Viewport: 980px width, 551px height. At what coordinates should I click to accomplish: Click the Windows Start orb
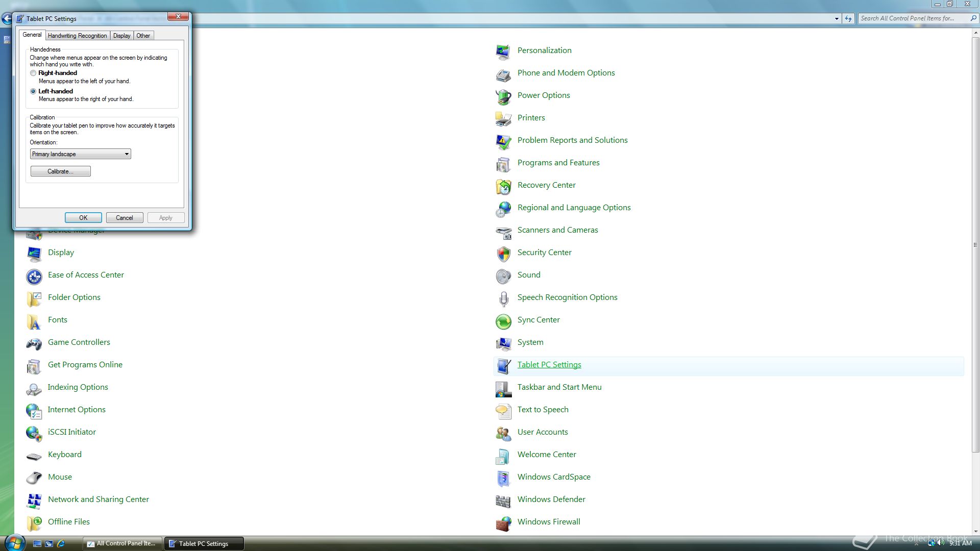tap(14, 543)
